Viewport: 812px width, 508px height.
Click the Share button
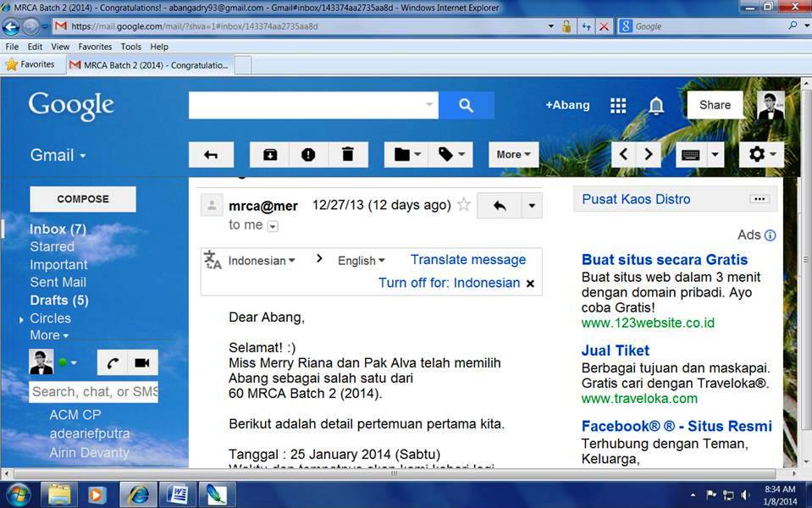pos(715,105)
